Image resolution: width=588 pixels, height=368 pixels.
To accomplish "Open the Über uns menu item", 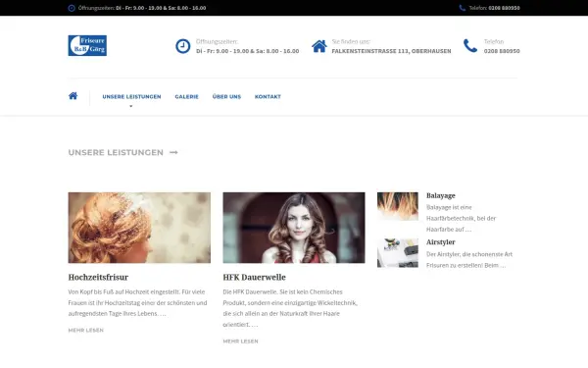I will pos(226,96).
